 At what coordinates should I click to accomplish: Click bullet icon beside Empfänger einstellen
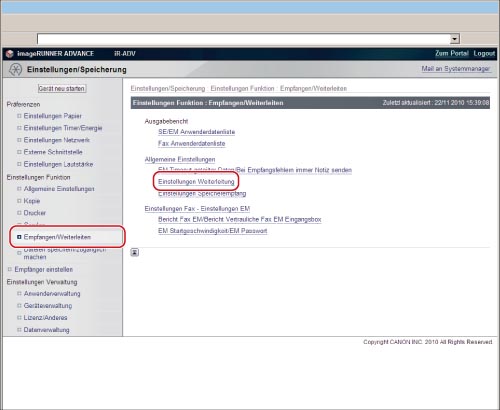point(10,269)
